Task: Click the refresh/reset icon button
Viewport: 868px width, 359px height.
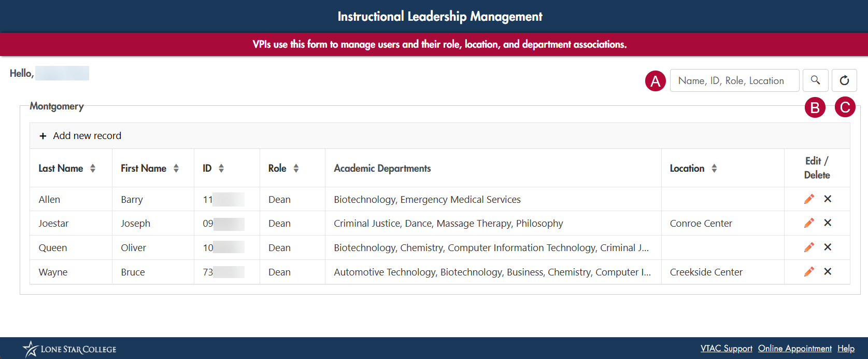Action: click(x=844, y=80)
